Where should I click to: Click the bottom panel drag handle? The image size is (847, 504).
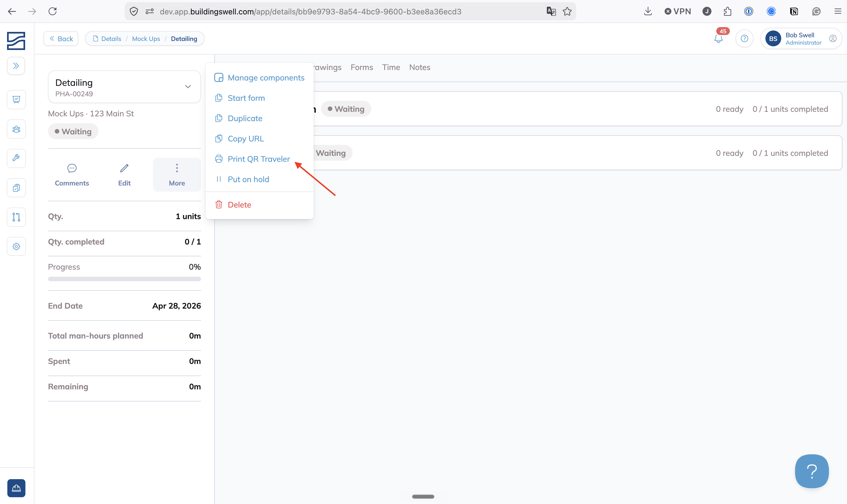[423, 497]
